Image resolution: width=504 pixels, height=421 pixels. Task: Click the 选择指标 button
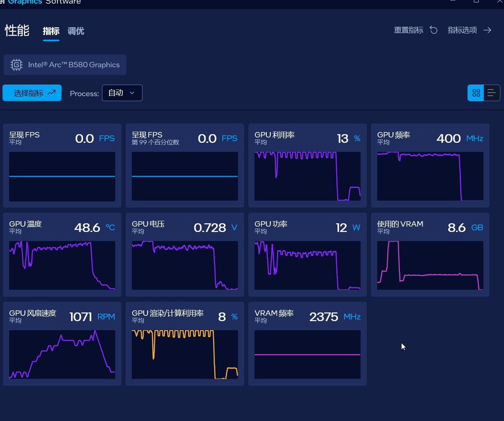pos(32,93)
